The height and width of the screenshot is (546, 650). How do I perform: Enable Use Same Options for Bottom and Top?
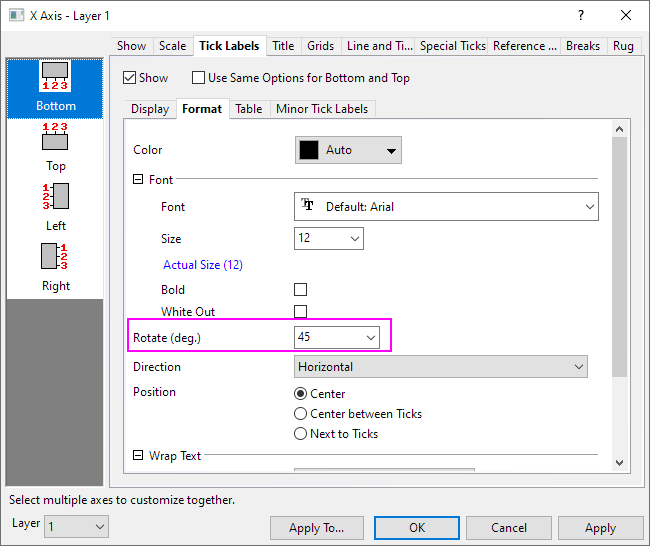click(198, 78)
